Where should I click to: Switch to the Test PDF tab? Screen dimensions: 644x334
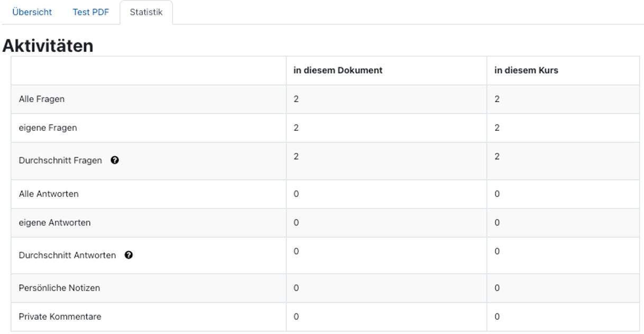click(x=90, y=12)
